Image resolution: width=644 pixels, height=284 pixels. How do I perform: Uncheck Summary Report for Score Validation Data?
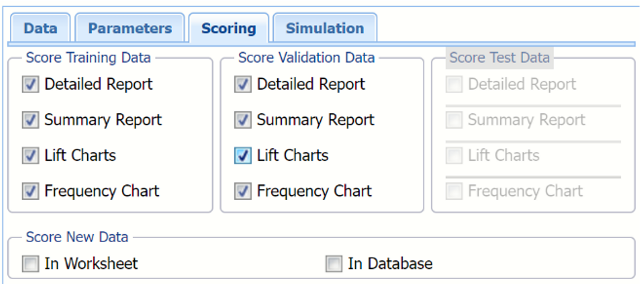[243, 120]
